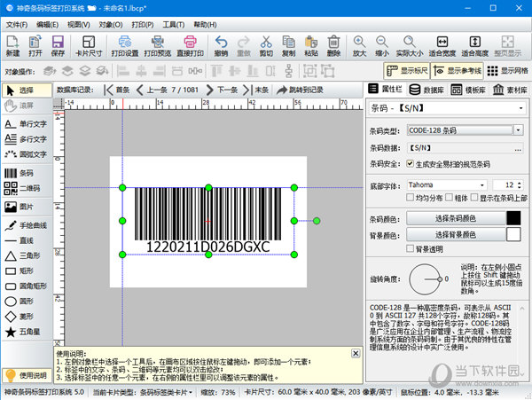This screenshot has height=400, width=532.
Task: Click the 适合宽度 fit width icon
Action: (x=442, y=46)
